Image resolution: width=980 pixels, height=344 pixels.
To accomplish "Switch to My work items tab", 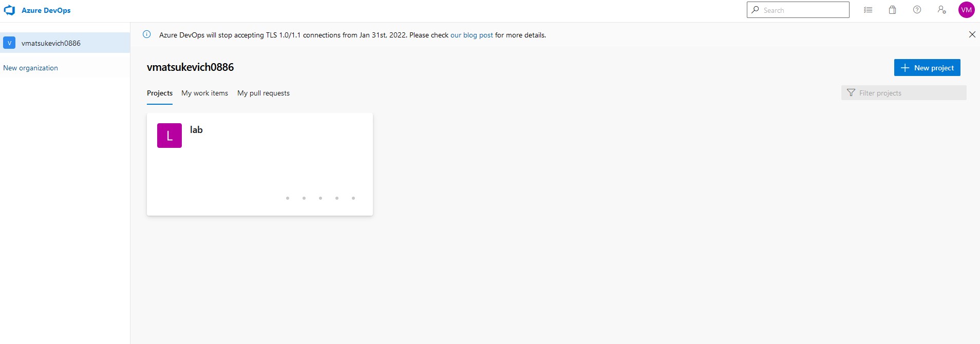I will (x=204, y=93).
